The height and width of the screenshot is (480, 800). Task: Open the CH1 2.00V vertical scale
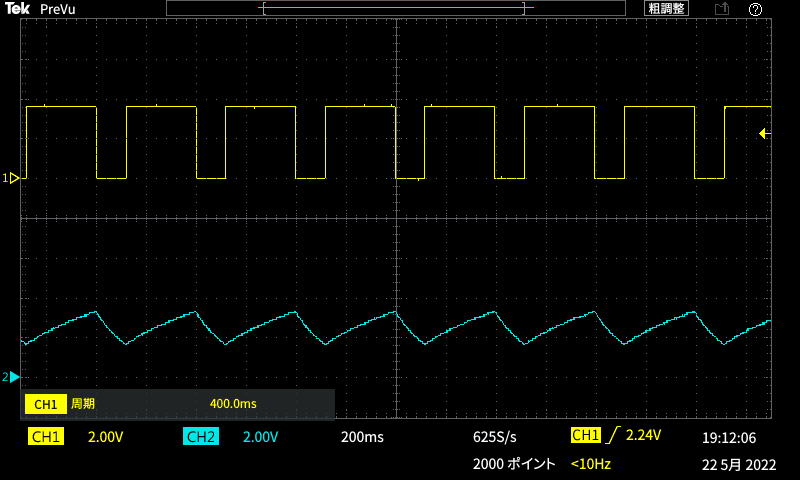coord(105,437)
